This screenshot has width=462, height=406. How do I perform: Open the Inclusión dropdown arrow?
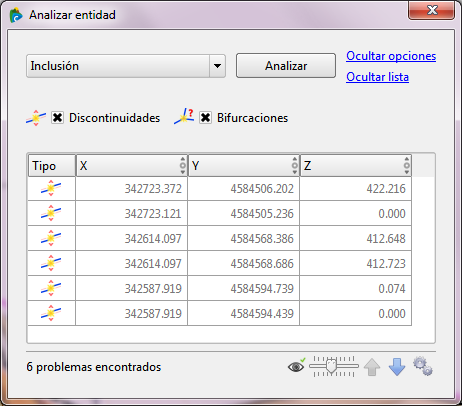(217, 66)
